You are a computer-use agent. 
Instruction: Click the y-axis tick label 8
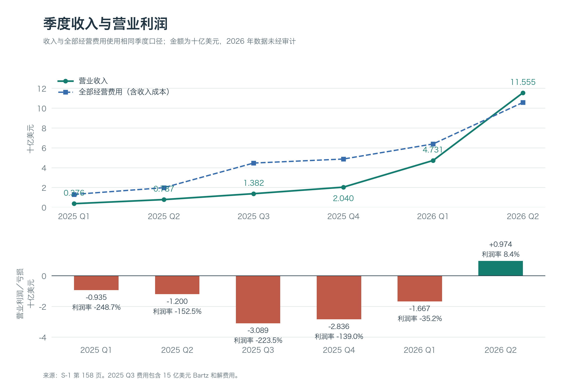(44, 129)
